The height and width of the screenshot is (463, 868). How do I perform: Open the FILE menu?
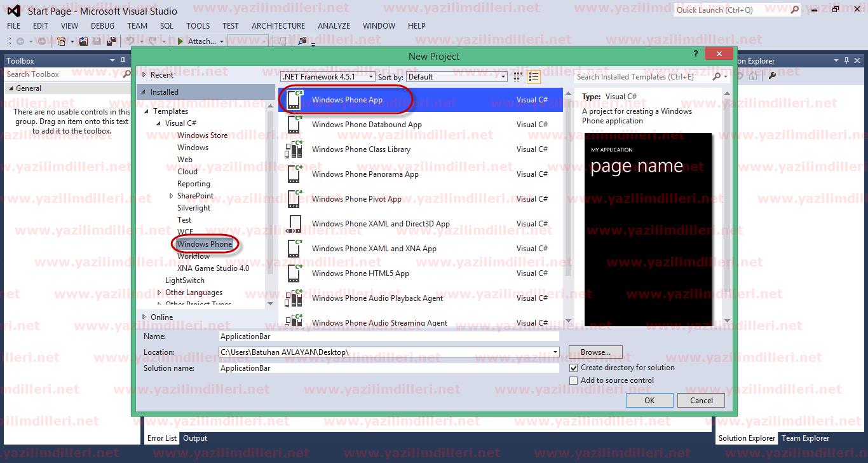pos(13,26)
